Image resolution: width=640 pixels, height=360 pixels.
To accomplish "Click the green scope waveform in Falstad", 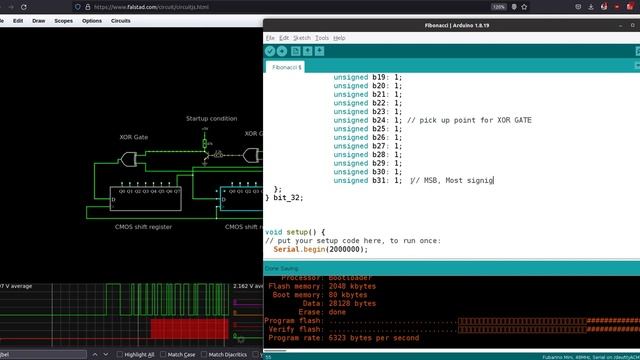I will click(x=167, y=300).
